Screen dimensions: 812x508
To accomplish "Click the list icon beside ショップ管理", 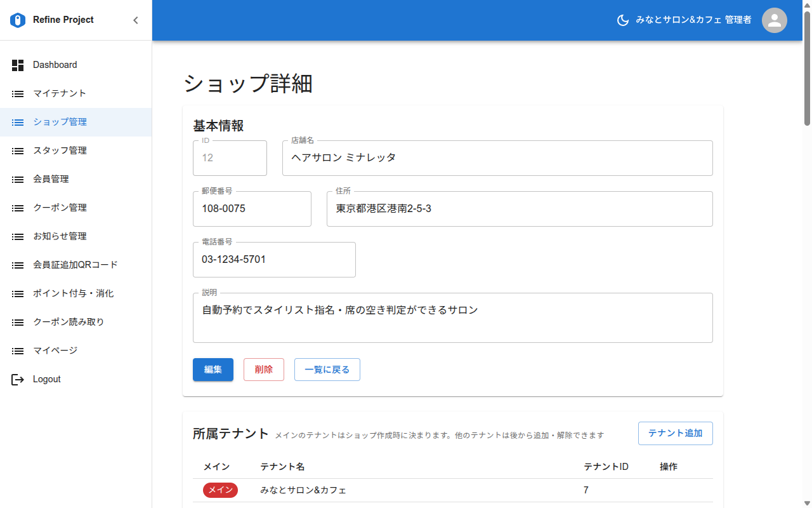I will click(x=18, y=122).
